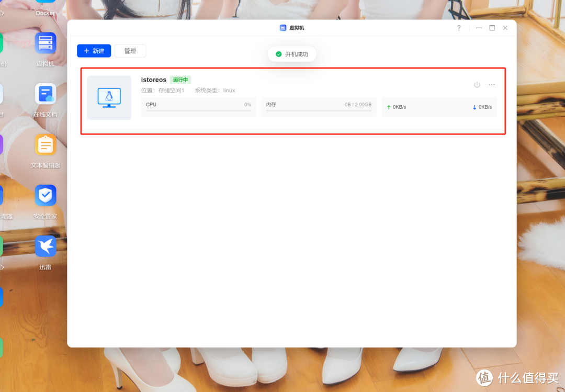Click the CPU usage bar
Viewport: 565px width, 392px height.
click(198, 110)
